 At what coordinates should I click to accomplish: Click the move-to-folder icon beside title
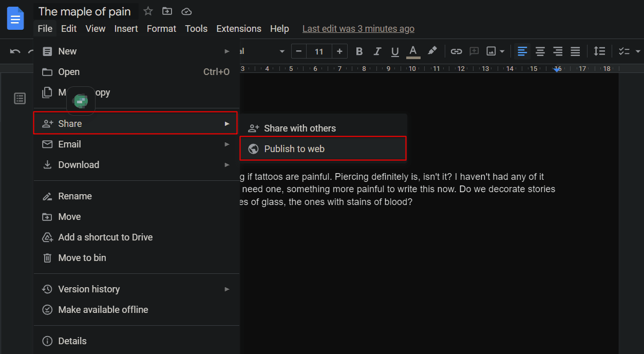click(167, 11)
